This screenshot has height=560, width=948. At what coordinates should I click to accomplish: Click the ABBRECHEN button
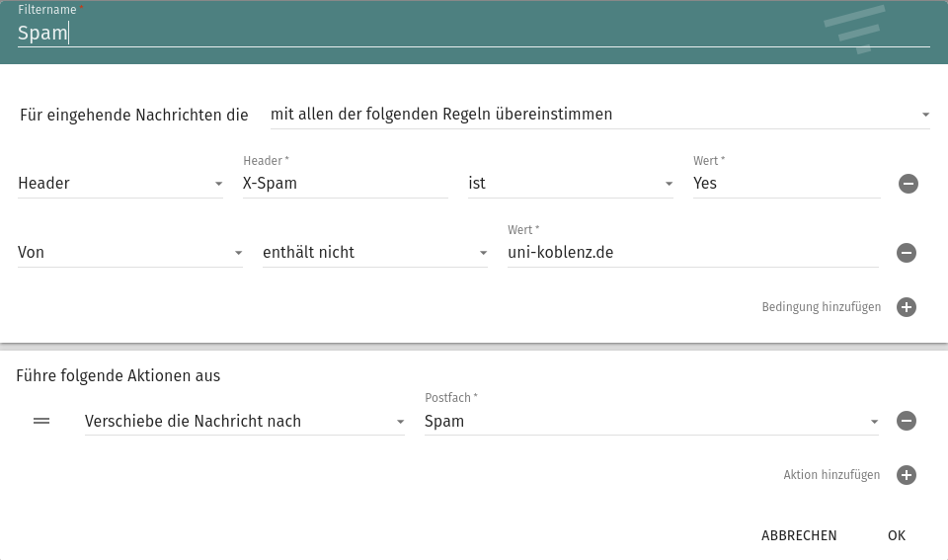pyautogui.click(x=799, y=536)
